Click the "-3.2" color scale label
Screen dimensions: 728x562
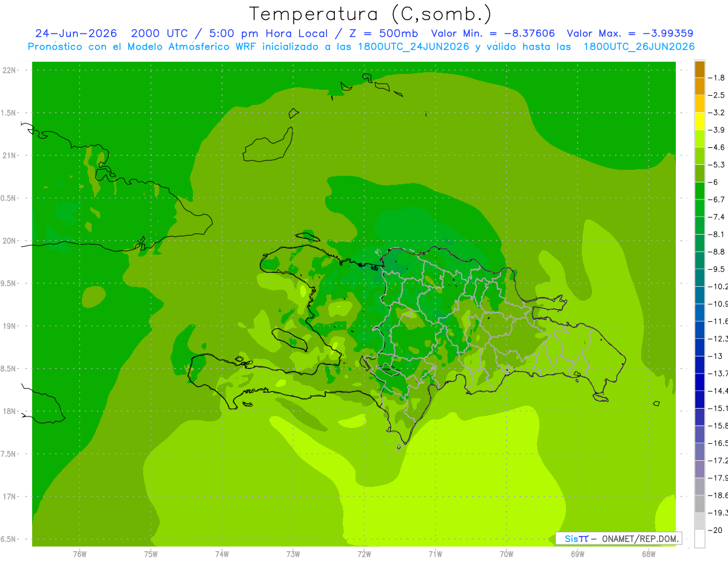point(716,112)
